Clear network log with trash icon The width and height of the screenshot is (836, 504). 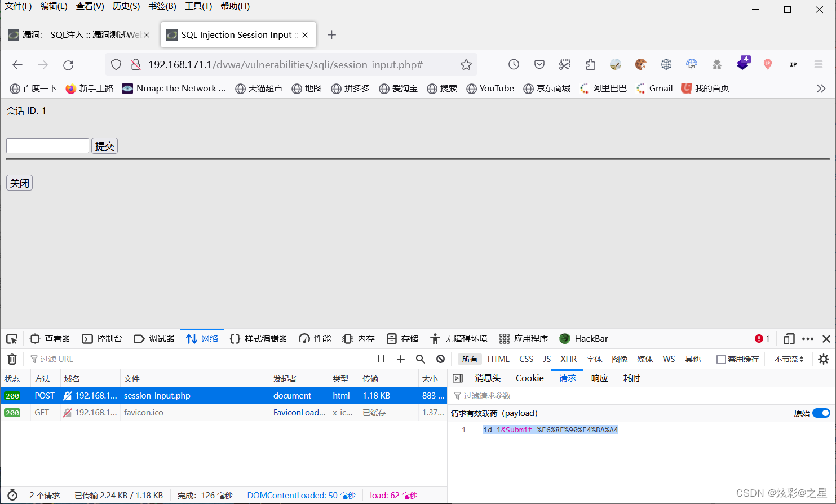click(x=12, y=359)
